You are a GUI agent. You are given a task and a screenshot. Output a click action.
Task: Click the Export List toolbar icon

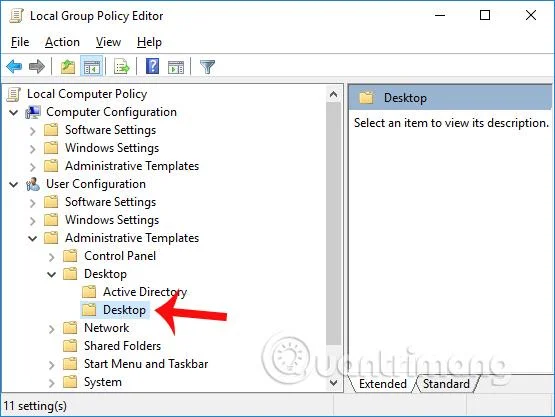coord(122,66)
